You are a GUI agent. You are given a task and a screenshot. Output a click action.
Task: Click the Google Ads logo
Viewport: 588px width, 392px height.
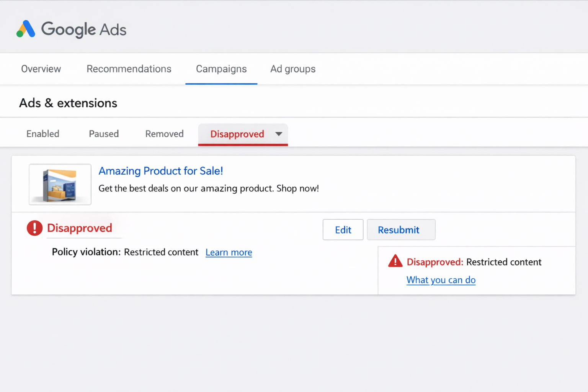coord(71,29)
